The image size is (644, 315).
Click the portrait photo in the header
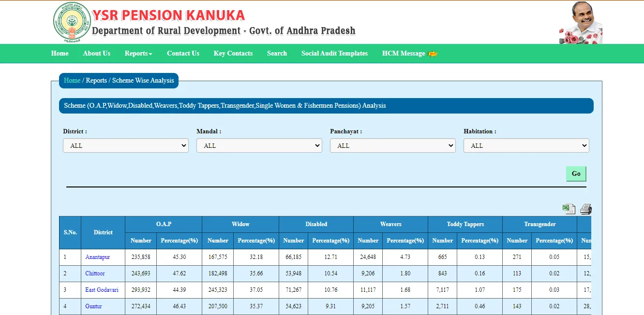click(581, 22)
